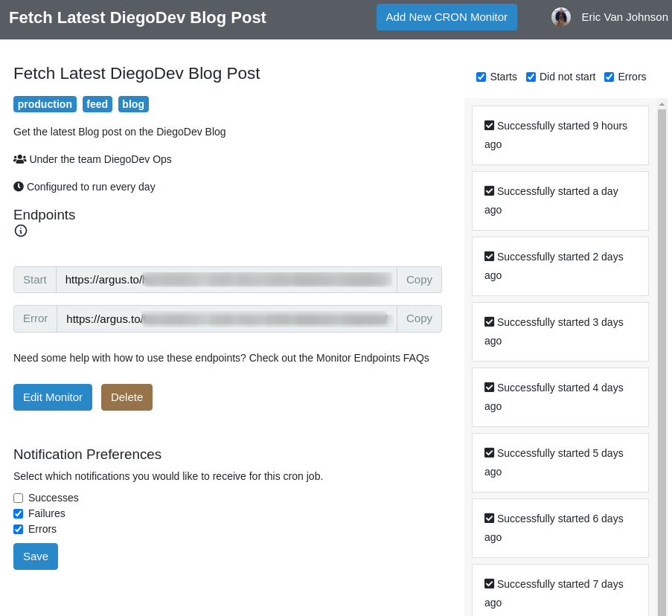Click check icon for '6 days ago' event
This screenshot has width=672, height=616.
[489, 519]
